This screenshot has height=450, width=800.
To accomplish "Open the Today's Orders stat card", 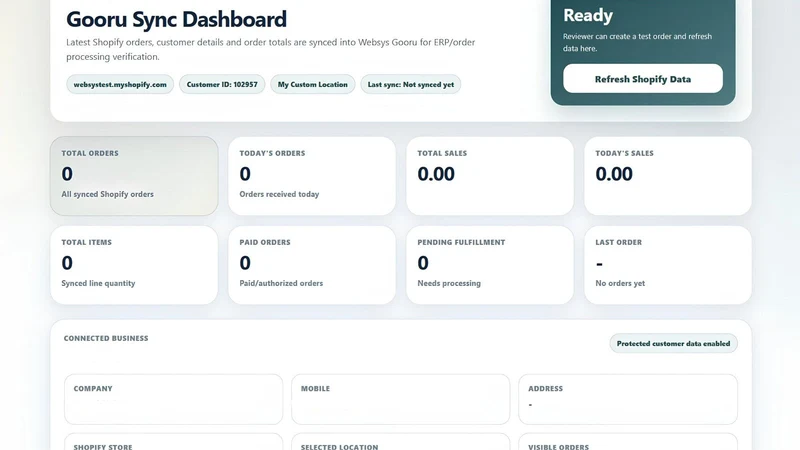I will point(312,176).
